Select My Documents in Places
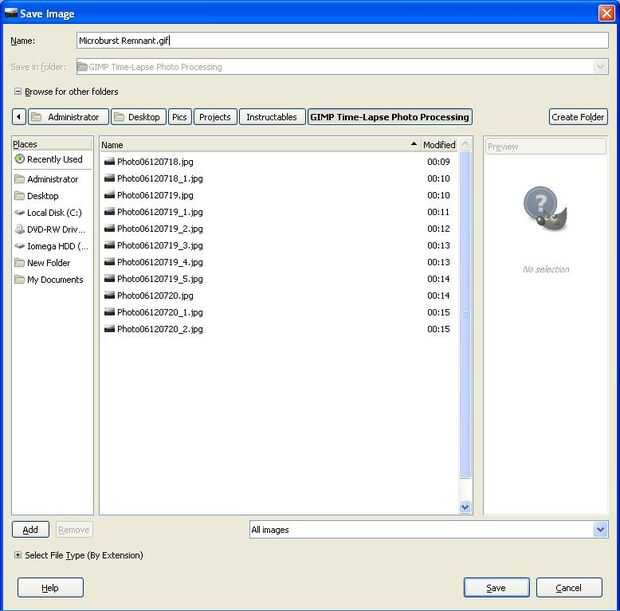Screen dimensions: 620x611 (x=52, y=280)
